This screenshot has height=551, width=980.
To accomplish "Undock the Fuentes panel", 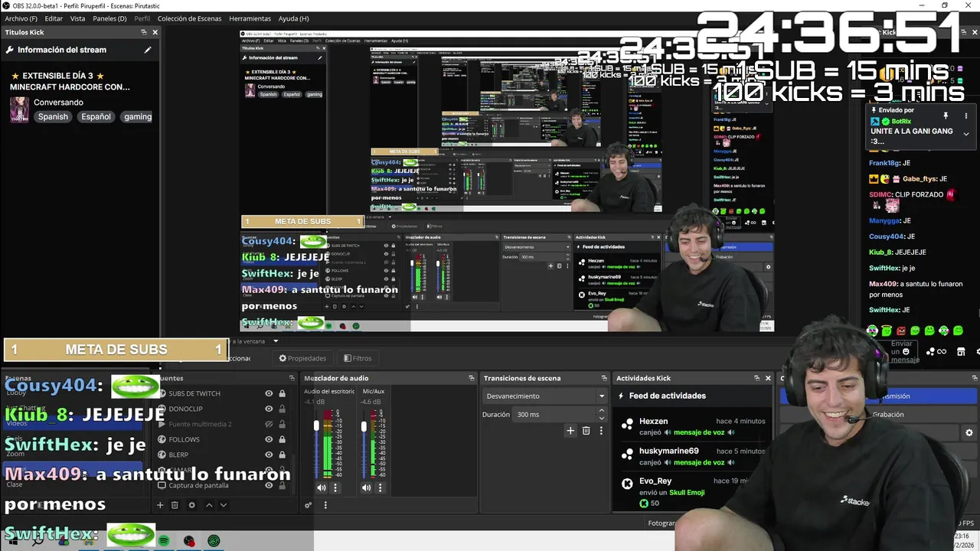I will pyautogui.click(x=292, y=378).
